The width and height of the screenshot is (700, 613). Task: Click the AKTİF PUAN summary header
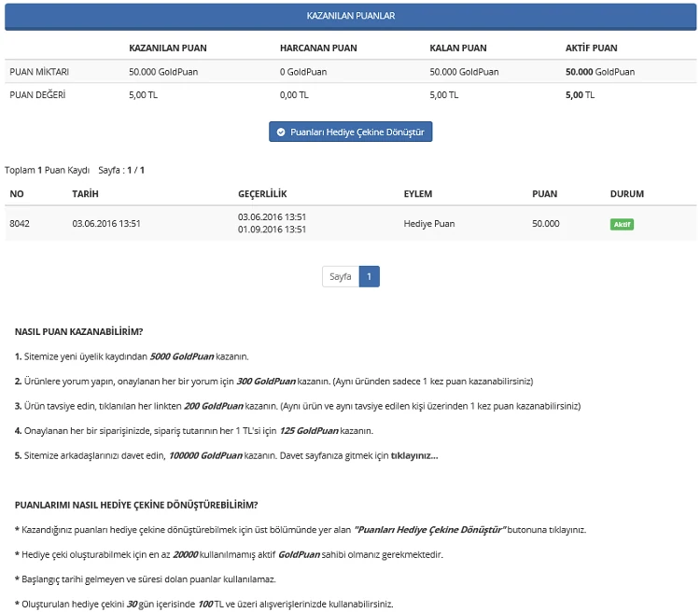[591, 48]
